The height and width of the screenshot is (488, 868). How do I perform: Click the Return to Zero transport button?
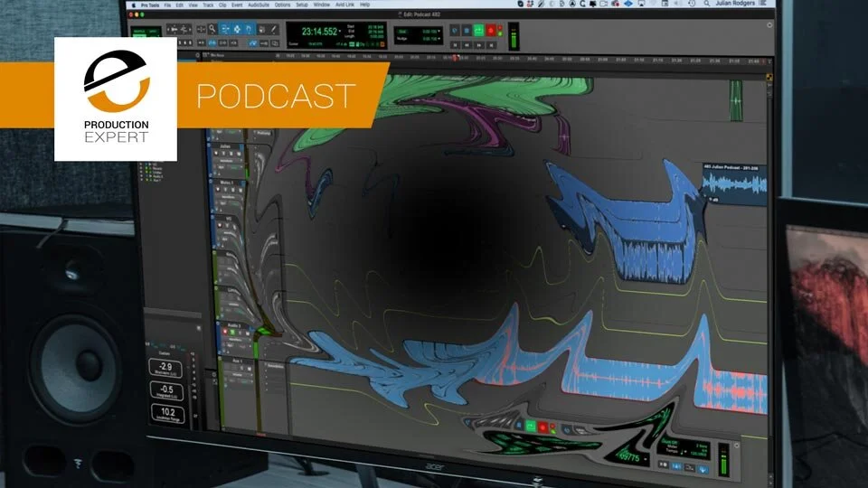(455, 45)
